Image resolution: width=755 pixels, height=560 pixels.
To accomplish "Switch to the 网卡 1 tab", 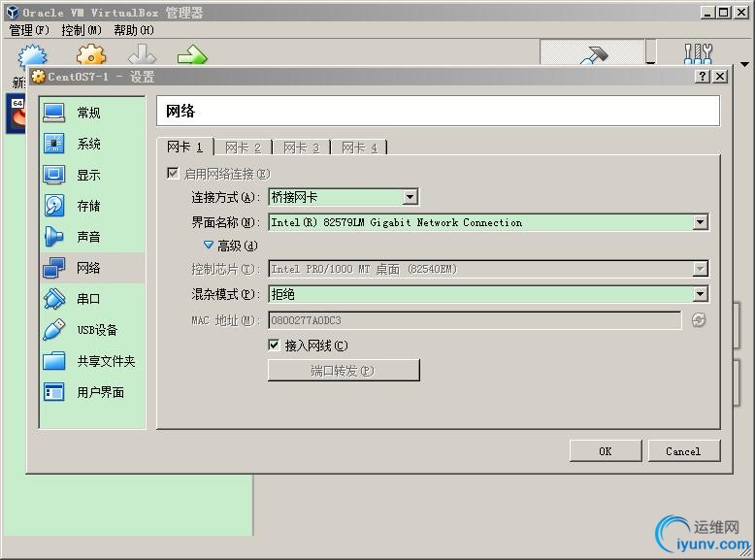I will [185, 147].
